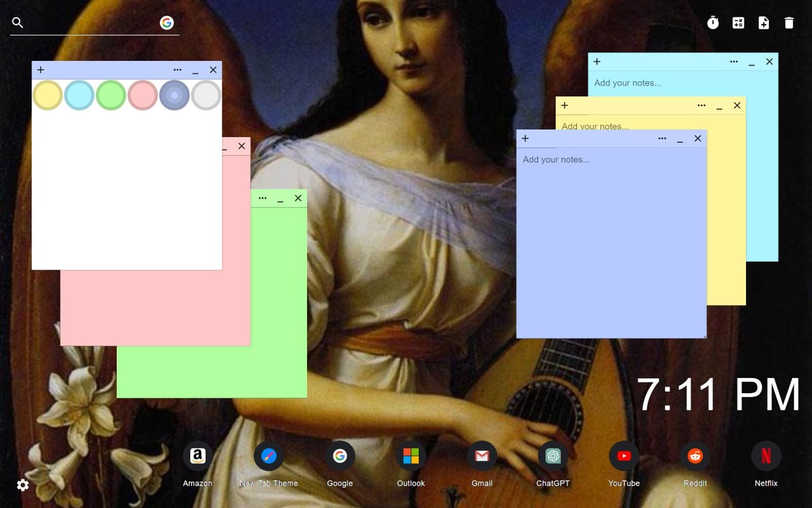Click the cyan note's text area
The height and width of the screenshot is (508, 812).
[x=683, y=83]
